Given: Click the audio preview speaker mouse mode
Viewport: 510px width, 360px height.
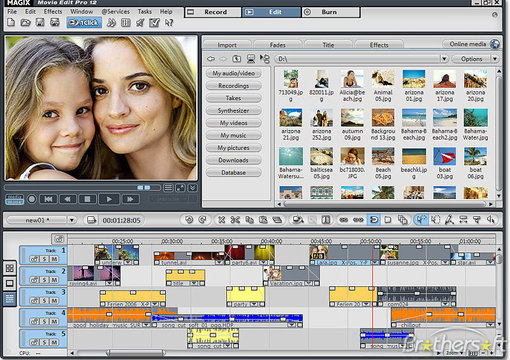Looking at the screenshot, I should pos(491,220).
